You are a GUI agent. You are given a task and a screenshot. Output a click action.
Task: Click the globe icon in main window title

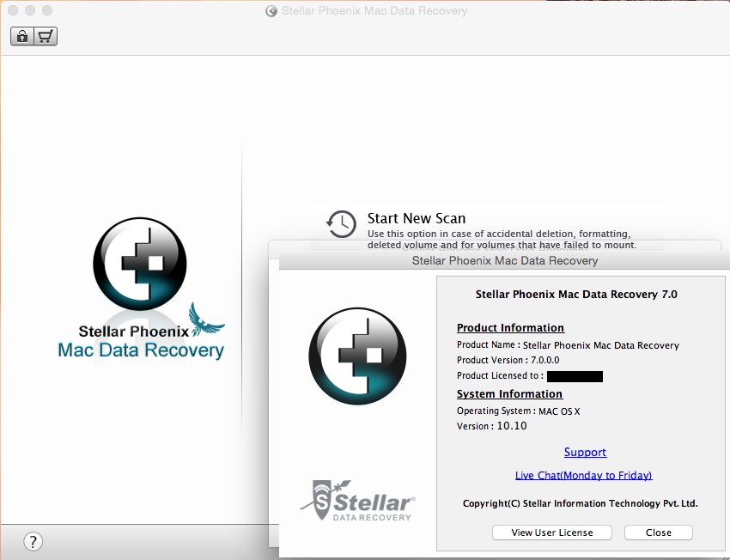[271, 11]
